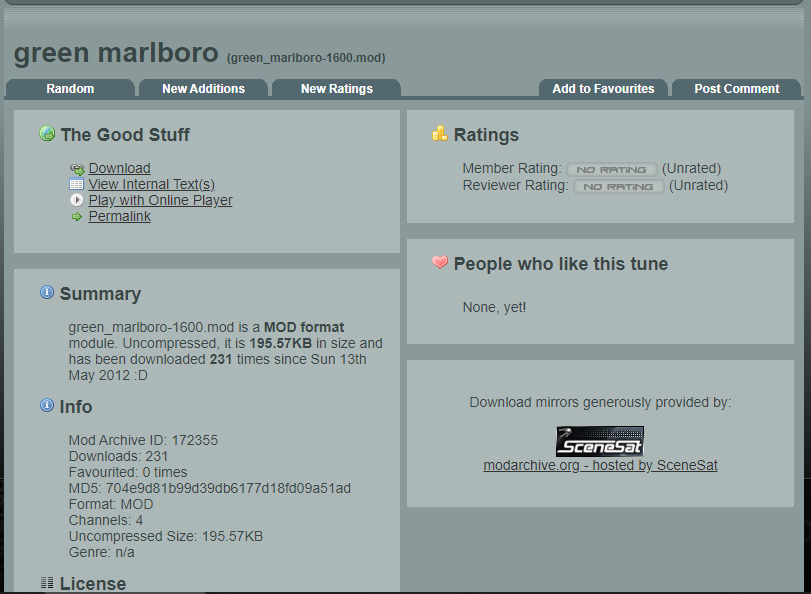Click the Member Rating NO RATING badge
Viewport: 811px width, 594px height.
point(611,169)
